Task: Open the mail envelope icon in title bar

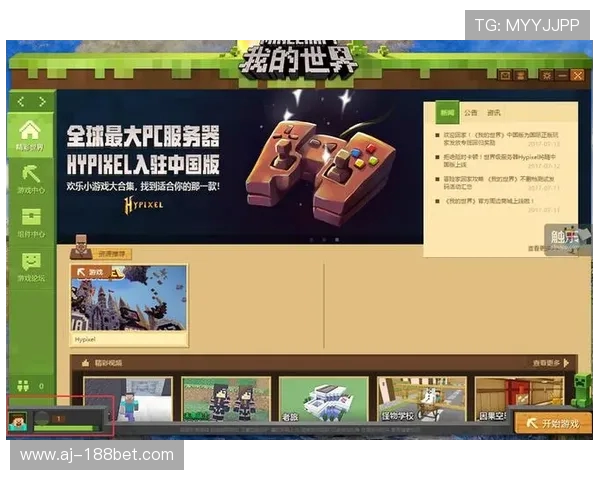Action: pyautogui.click(x=505, y=75)
